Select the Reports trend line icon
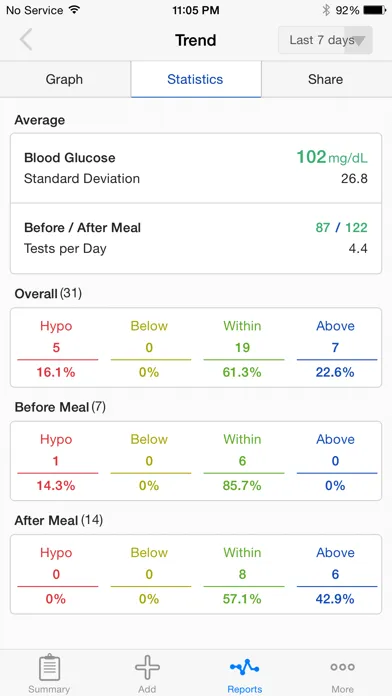Image resolution: width=392 pixels, height=696 pixels. [245, 667]
